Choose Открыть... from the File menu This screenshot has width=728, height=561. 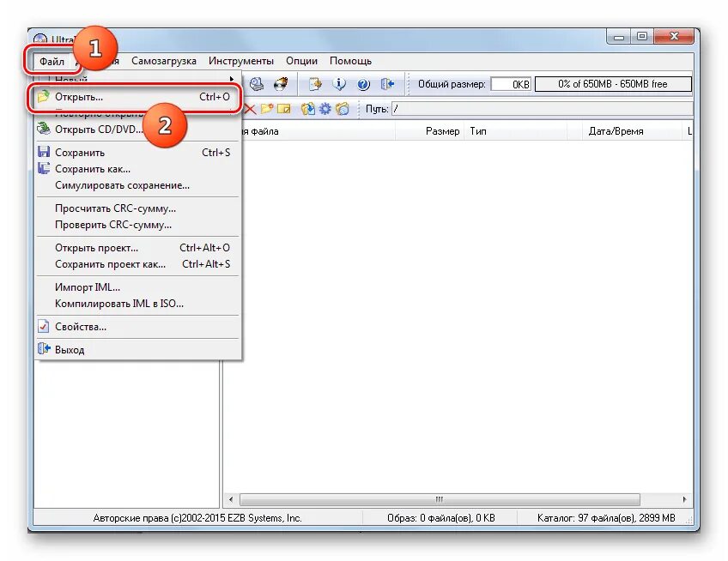(x=138, y=97)
